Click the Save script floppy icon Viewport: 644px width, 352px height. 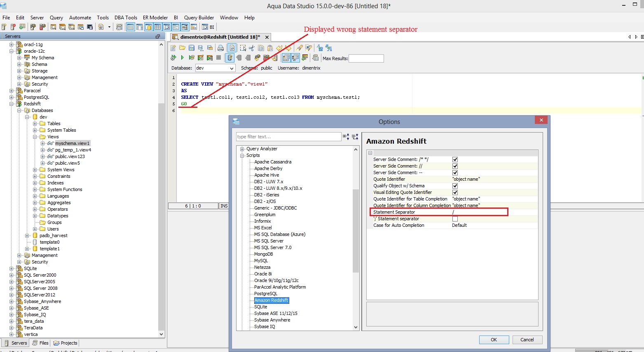pos(192,48)
